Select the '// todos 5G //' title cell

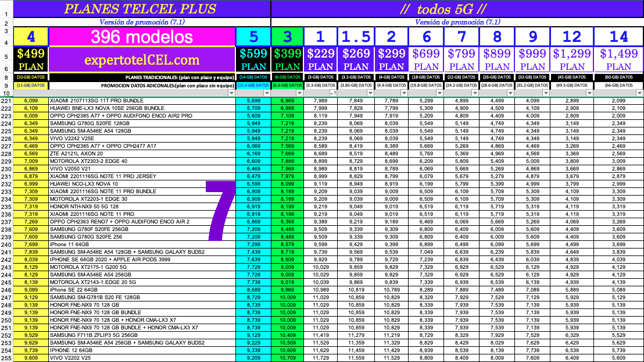pos(457,9)
